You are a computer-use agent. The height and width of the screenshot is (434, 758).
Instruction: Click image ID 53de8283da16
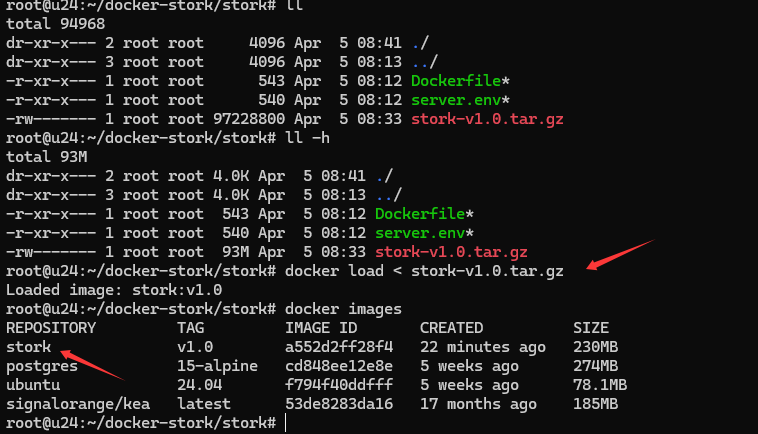pos(339,404)
